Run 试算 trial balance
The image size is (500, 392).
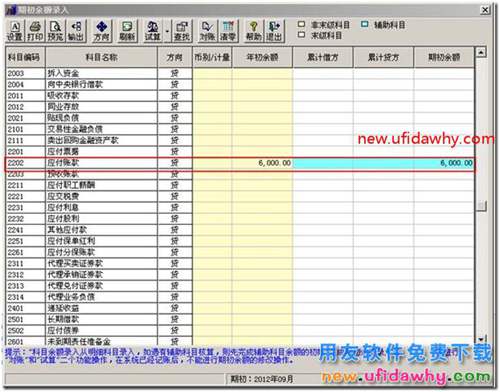[153, 31]
